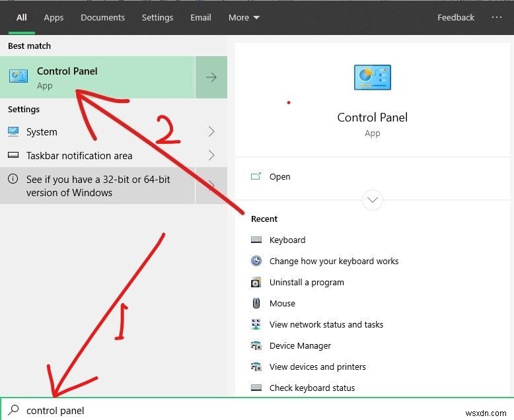Switch to the Email tab
This screenshot has width=514, height=420.
click(201, 17)
